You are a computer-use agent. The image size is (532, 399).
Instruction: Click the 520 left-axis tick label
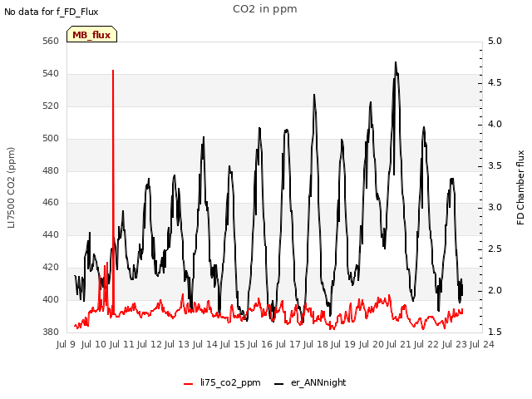pyautogui.click(x=51, y=106)
